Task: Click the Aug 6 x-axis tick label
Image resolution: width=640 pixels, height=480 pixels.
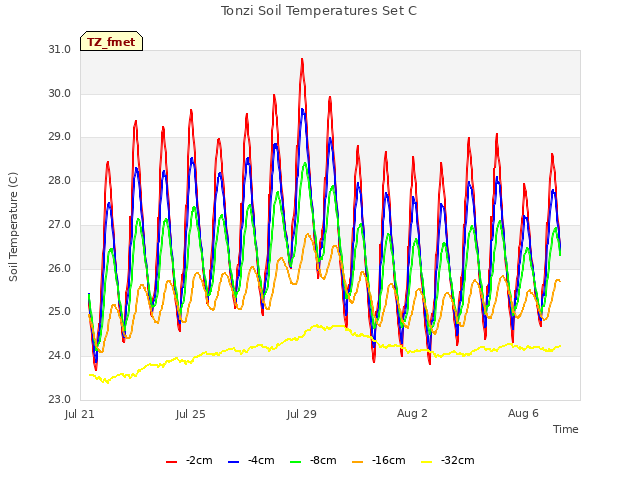Action: pyautogui.click(x=523, y=413)
